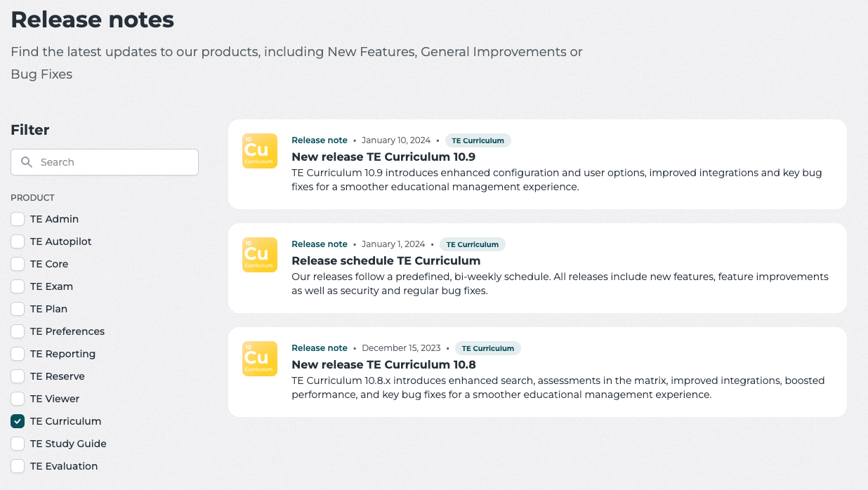
Task: Check the TE Study Guide checkbox
Action: [18, 444]
